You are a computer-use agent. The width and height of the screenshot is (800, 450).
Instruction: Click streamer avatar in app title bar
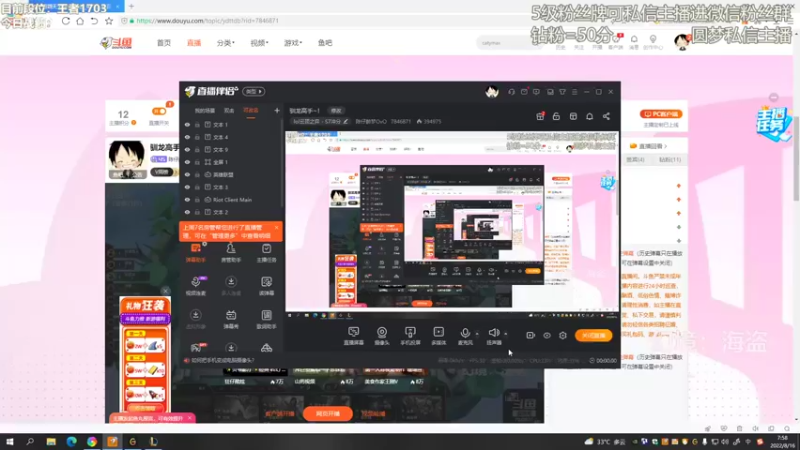pyautogui.click(x=492, y=92)
